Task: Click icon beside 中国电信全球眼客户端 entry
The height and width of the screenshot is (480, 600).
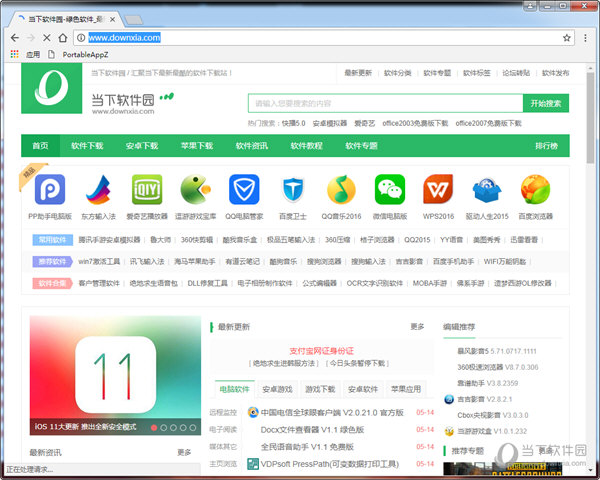Action: click(x=253, y=412)
